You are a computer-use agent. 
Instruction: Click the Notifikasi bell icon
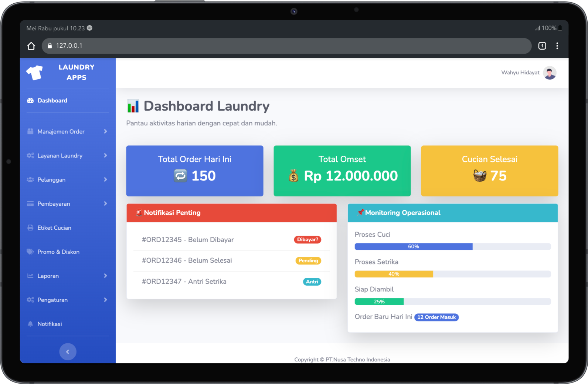click(30, 324)
